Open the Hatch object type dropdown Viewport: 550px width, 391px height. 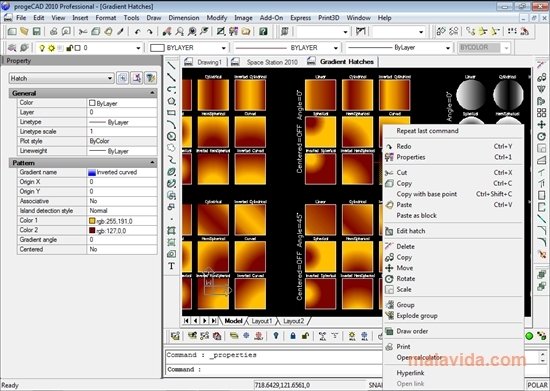point(61,78)
